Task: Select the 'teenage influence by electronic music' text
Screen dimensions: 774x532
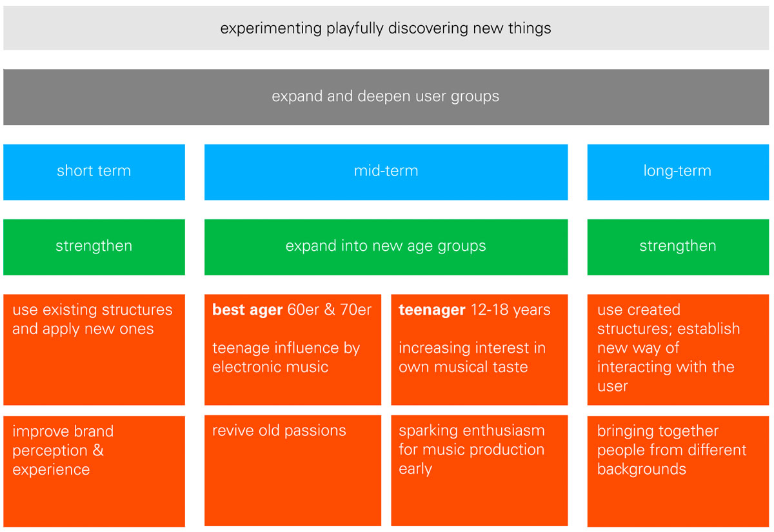Action: (286, 358)
